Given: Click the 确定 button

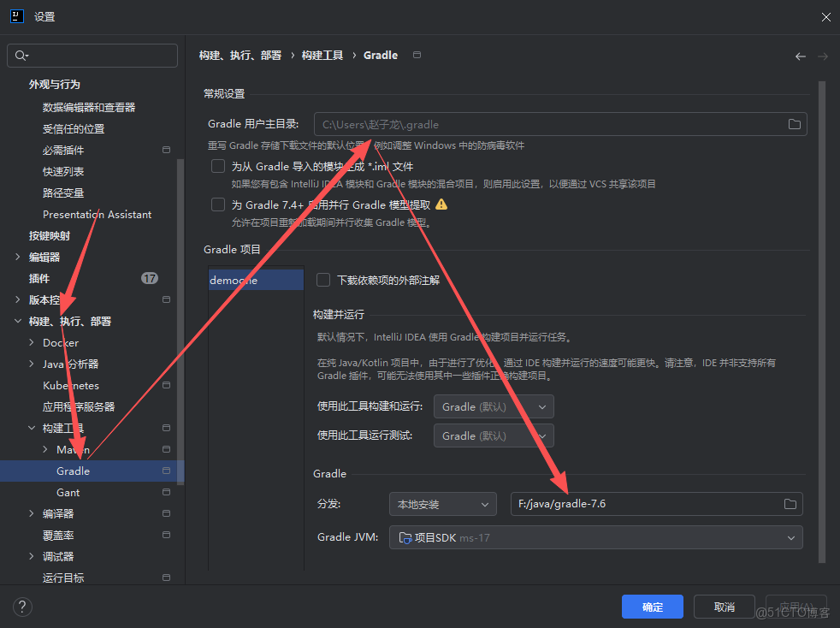Looking at the screenshot, I should 652,606.
